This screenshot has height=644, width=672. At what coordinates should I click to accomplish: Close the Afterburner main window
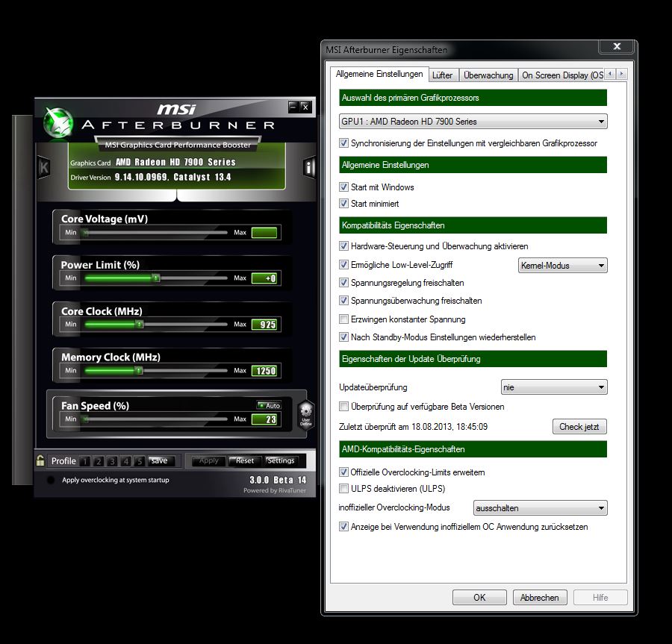point(305,107)
